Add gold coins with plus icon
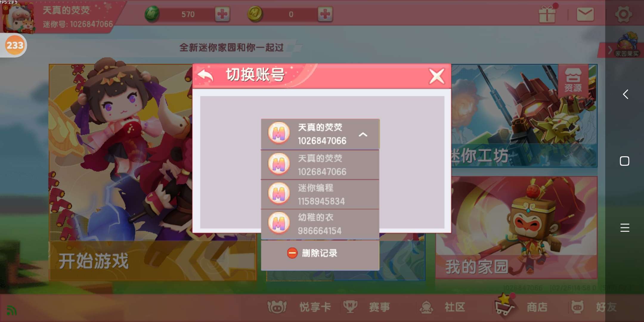The width and height of the screenshot is (644, 322). [325, 14]
